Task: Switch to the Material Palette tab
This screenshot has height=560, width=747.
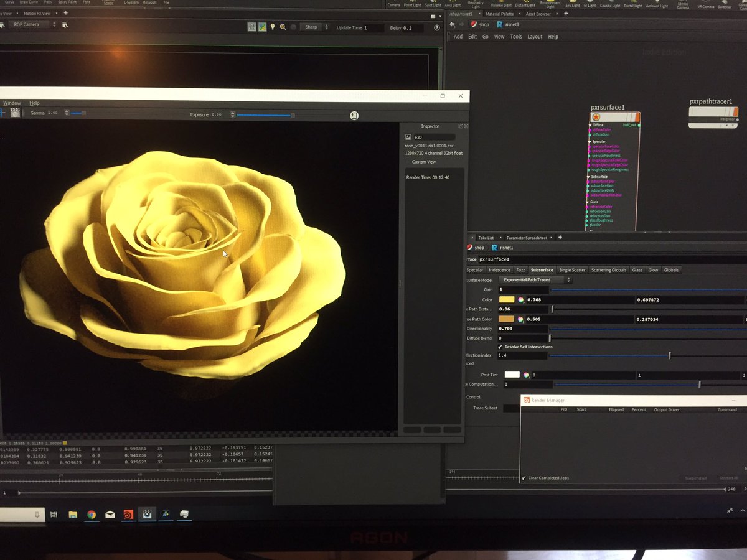Action: (x=500, y=14)
